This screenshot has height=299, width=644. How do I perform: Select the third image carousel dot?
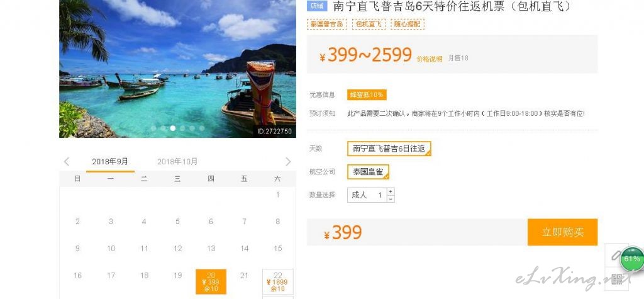click(173, 128)
